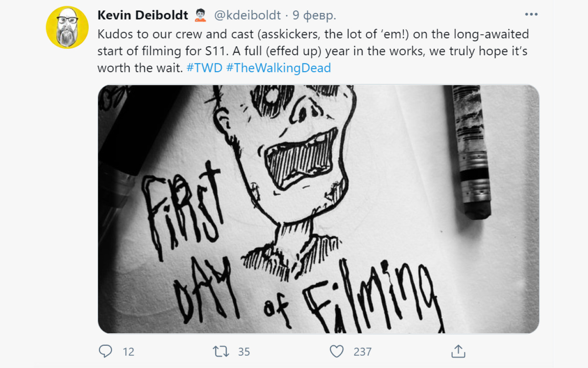Screen dimensions: 588x368
Task: Click the emoji beside Kevin Deiboldt's name
Action: pos(200,15)
